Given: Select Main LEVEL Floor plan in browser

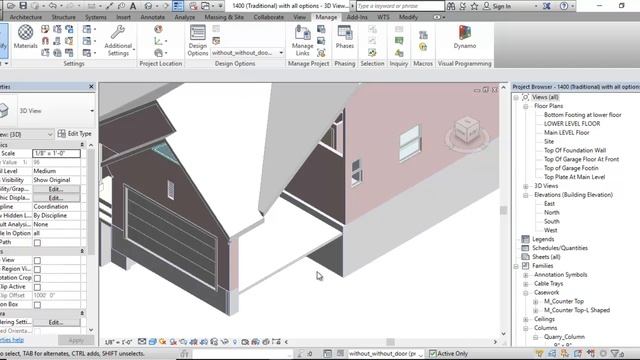Looking at the screenshot, I should (x=567, y=133).
